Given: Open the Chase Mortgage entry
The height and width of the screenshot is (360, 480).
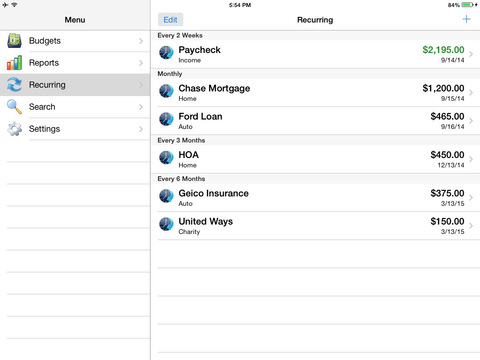Looking at the screenshot, I should click(x=315, y=93).
